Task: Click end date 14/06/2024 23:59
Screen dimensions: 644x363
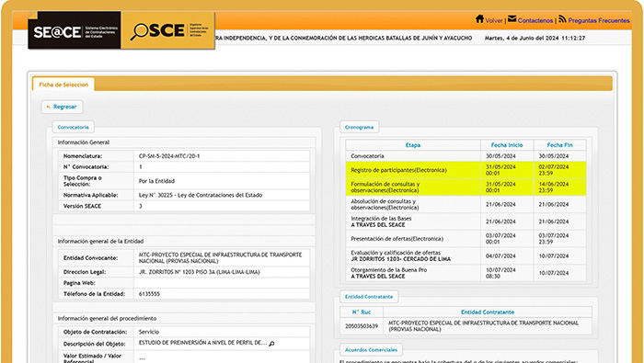Action: pyautogui.click(x=554, y=187)
